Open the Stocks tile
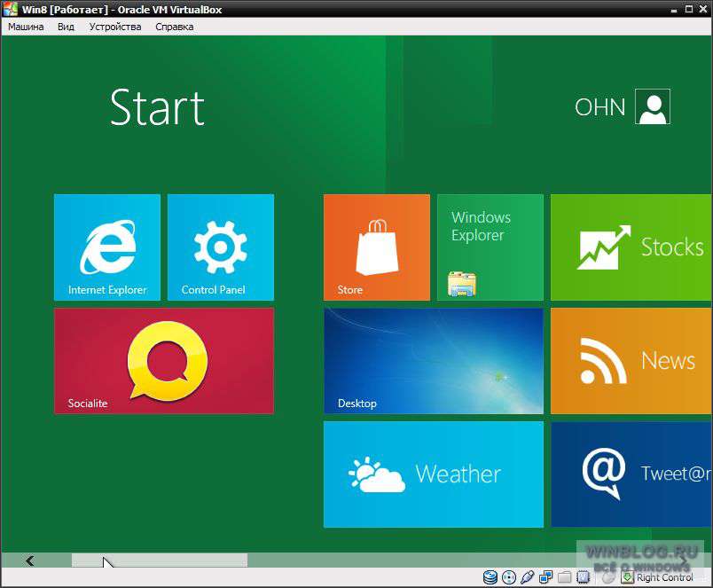Viewport: 713px width, 588px height. (631, 247)
